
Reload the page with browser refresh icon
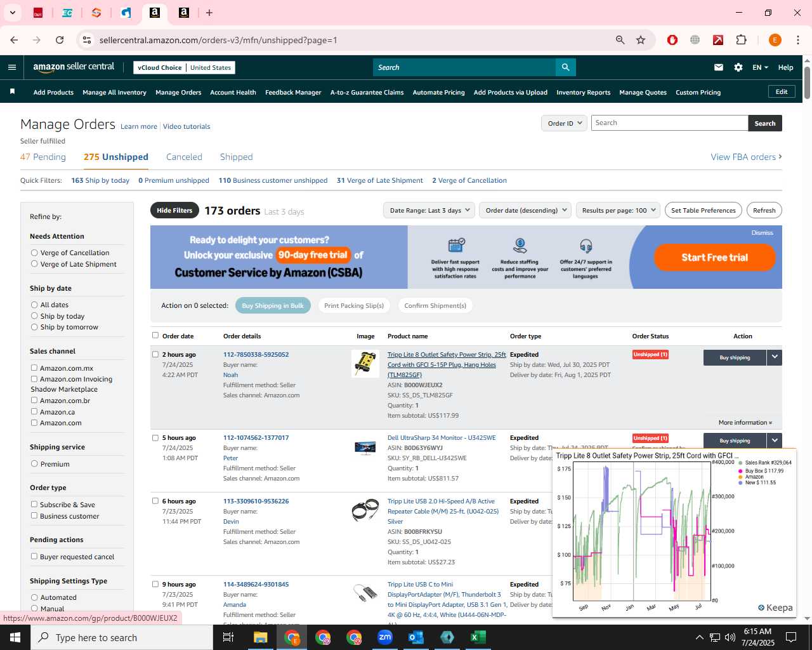[60, 40]
